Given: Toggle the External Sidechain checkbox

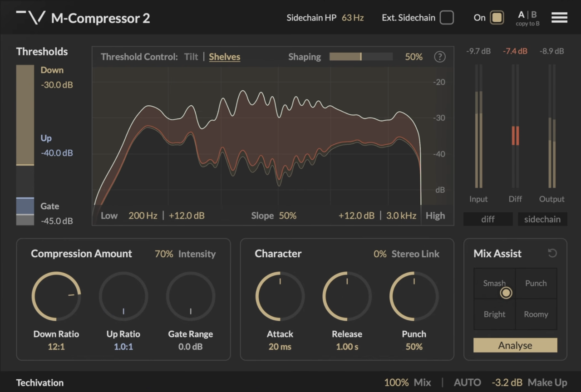Looking at the screenshot, I should (x=447, y=18).
